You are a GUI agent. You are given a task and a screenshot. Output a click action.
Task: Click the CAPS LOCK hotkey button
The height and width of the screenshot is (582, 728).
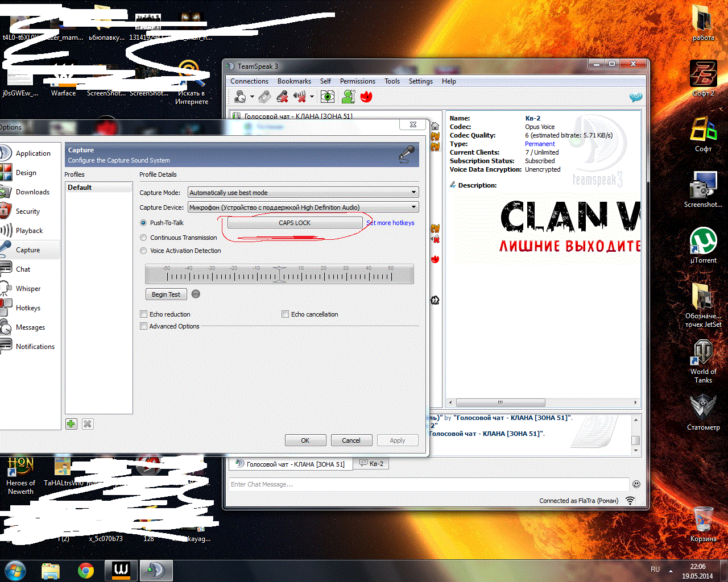pos(295,223)
